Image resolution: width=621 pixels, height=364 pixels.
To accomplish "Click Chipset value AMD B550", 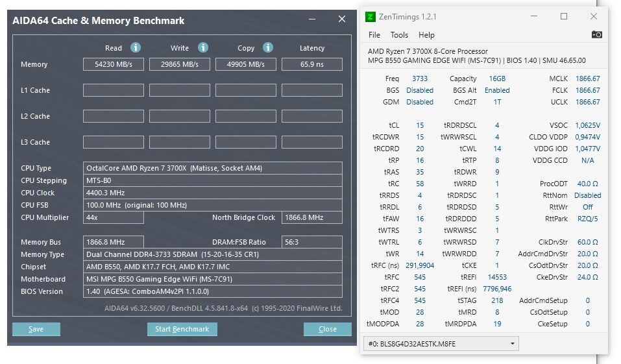I will (x=213, y=267).
